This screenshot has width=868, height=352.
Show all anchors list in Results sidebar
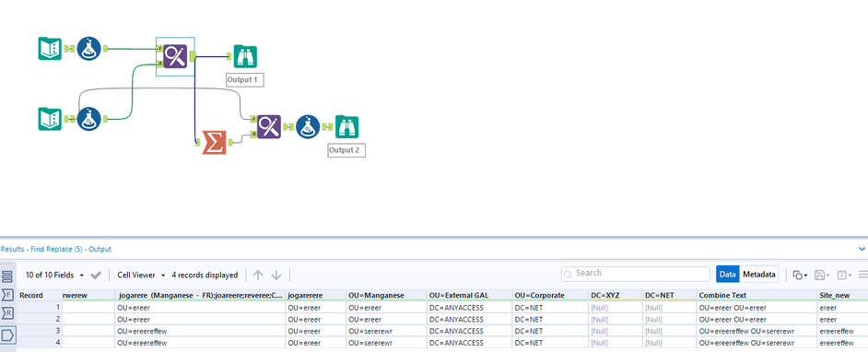tap(7, 276)
